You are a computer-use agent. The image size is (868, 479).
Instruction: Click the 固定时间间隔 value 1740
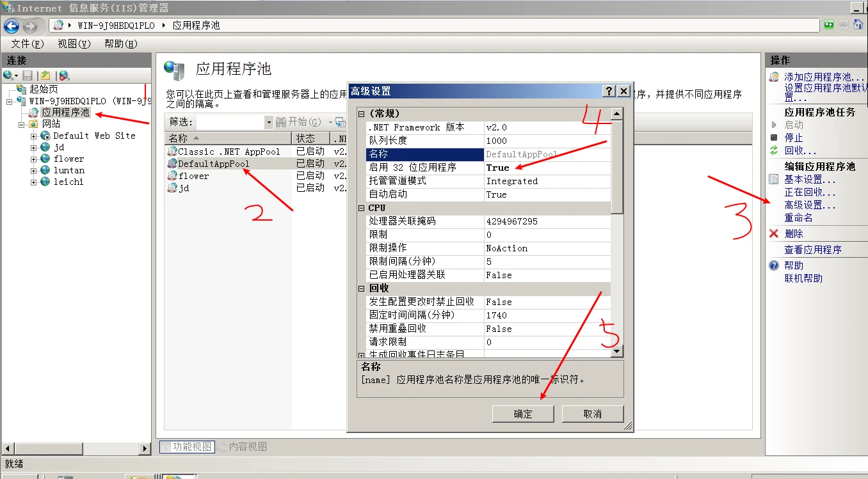pos(547,315)
